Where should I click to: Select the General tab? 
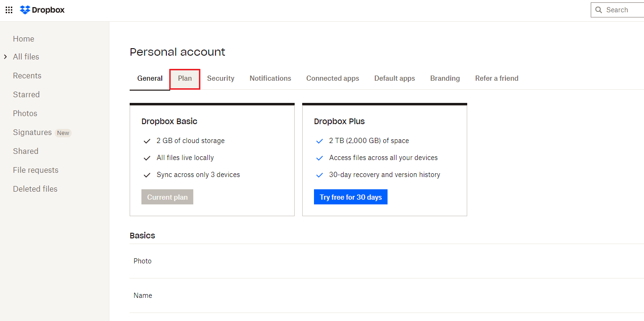point(150,78)
